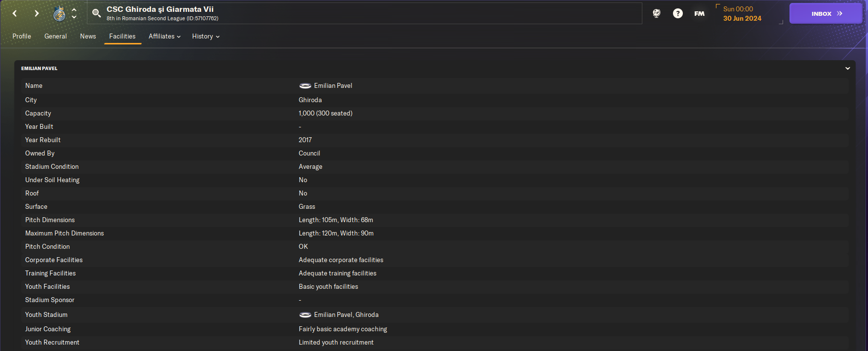Switch to the General tab
Viewport: 868px width, 351px height.
pyautogui.click(x=55, y=37)
